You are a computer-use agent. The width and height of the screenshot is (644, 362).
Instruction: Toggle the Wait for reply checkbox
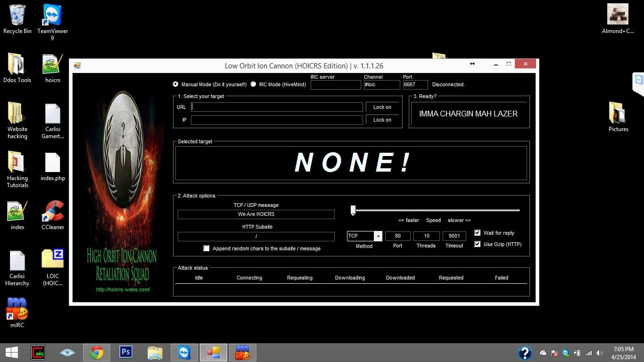click(477, 233)
